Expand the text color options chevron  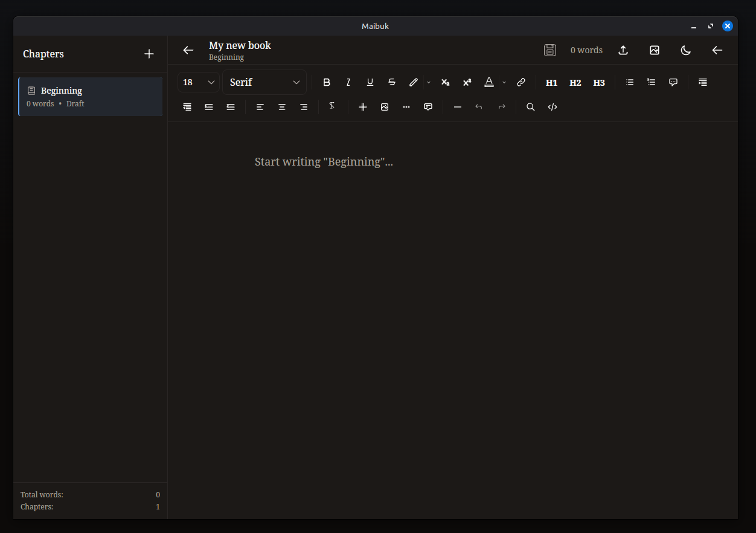pos(504,82)
